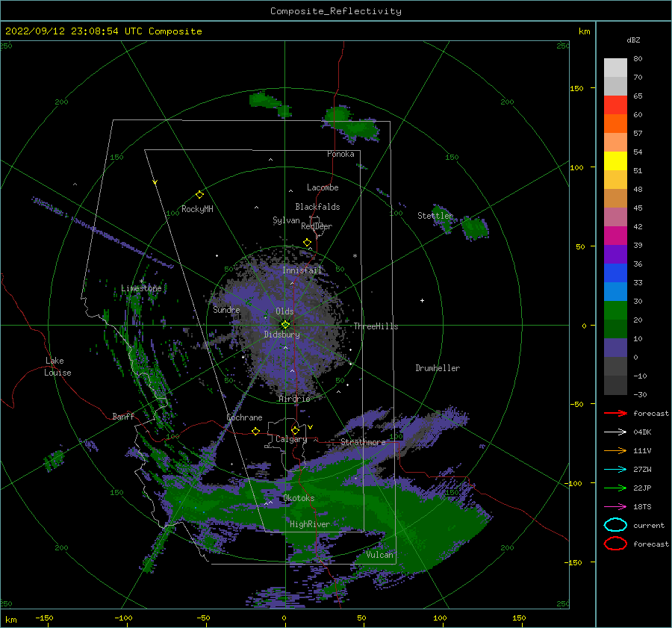Click the red forecast ellipse icon
Viewport: 672px width, 628px height.
615,544
